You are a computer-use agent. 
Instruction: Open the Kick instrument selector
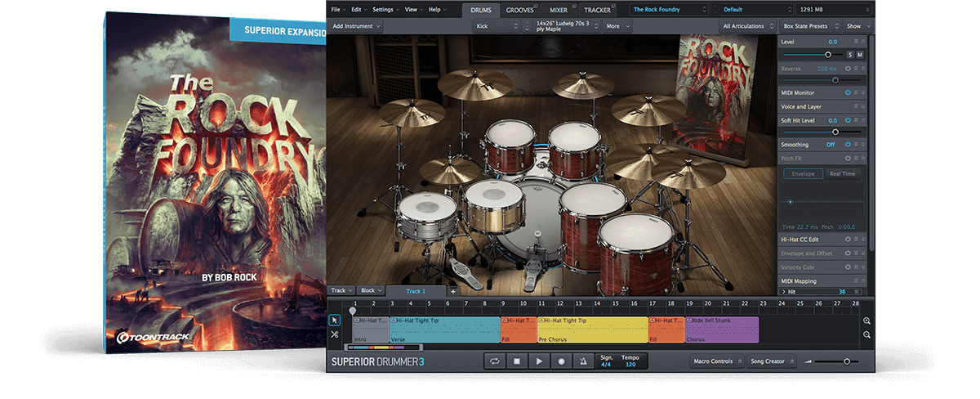coord(496,26)
